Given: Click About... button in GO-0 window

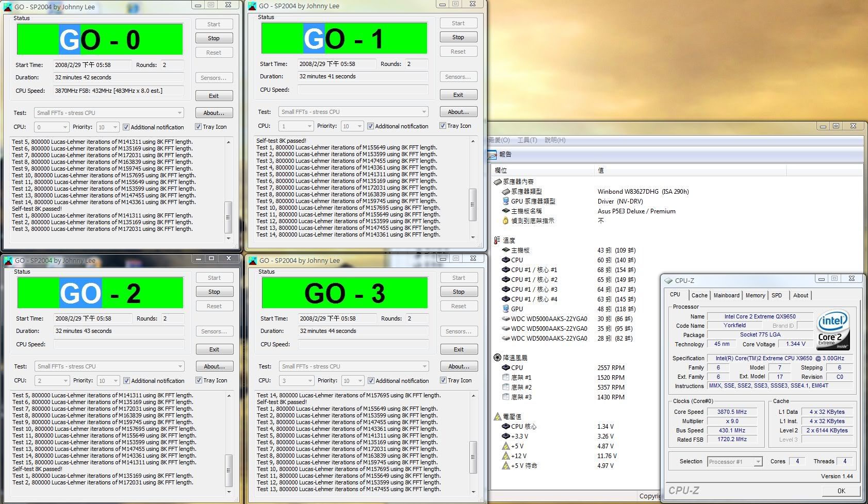Looking at the screenshot, I should tap(214, 113).
